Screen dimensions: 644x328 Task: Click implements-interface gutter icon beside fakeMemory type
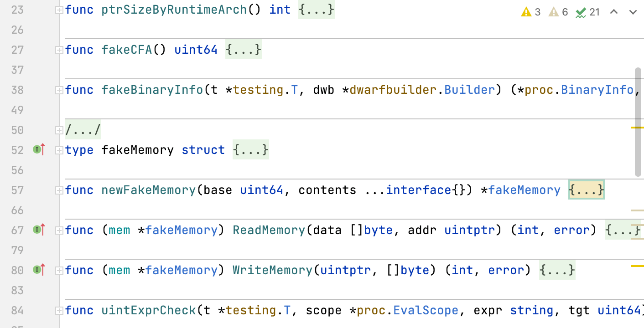(x=39, y=149)
